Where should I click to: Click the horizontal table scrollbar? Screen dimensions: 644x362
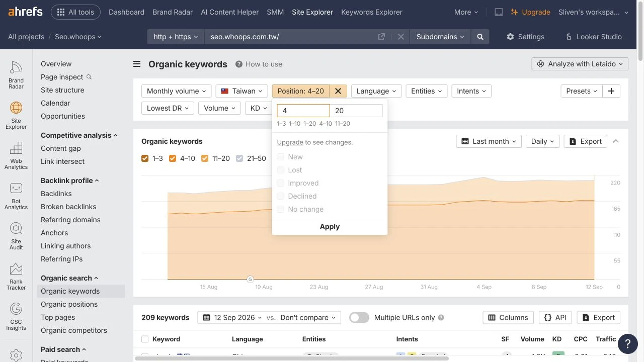[291, 358]
